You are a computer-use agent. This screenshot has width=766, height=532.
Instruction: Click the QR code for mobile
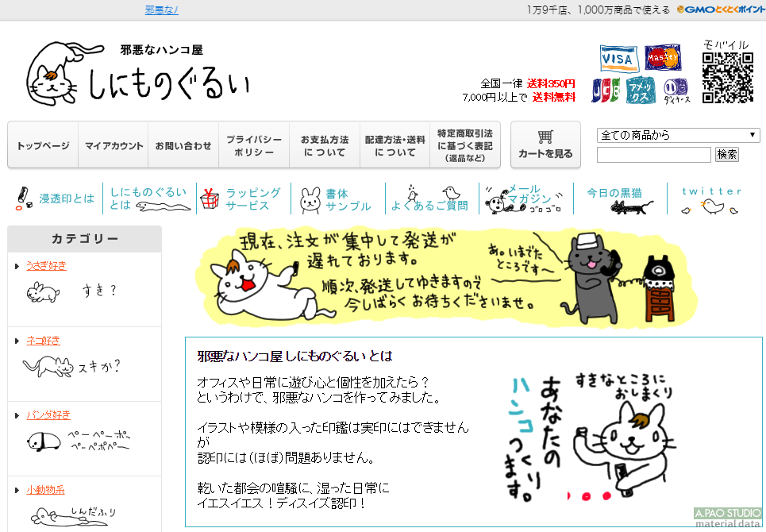click(x=727, y=79)
